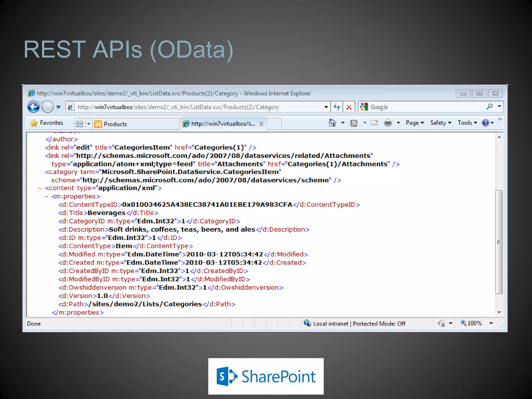The width and height of the screenshot is (532, 399).
Task: Click the Beverages title value
Action: pos(107,213)
